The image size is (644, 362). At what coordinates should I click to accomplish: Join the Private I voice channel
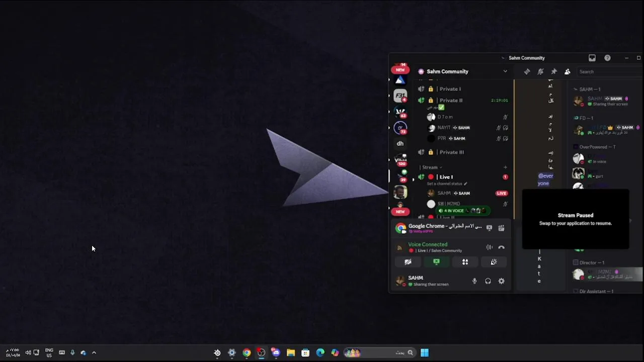(x=463, y=89)
